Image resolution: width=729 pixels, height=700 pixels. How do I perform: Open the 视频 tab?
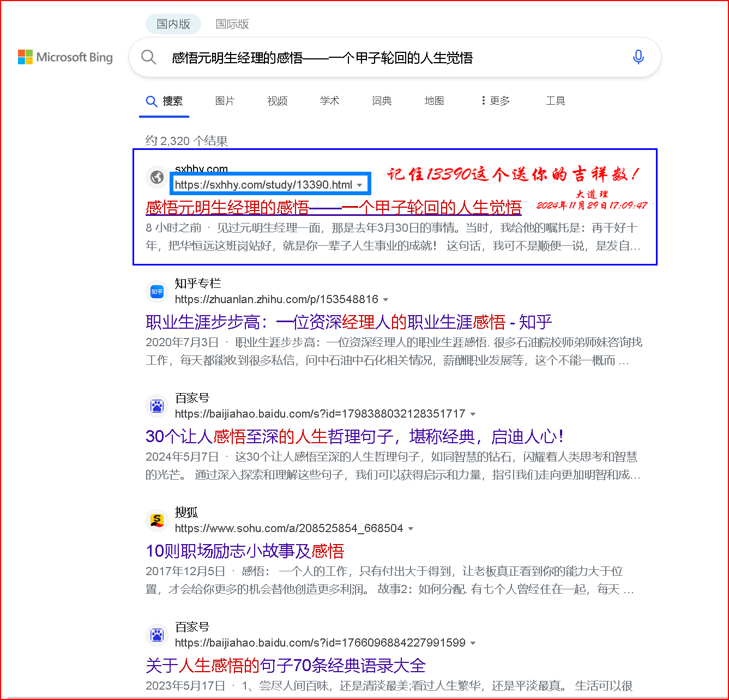point(277,101)
